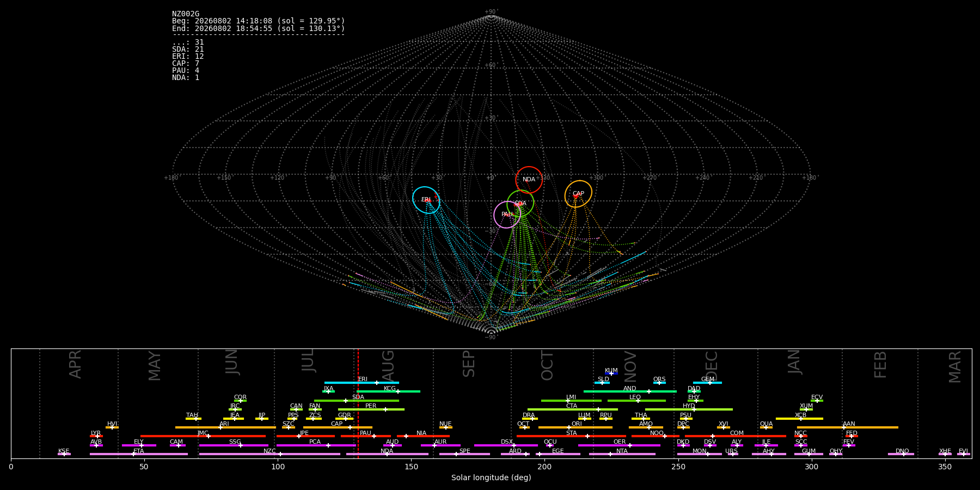This screenshot has height=490, width=980.
Task: Click the red dashed current-date line
Action: [358, 403]
